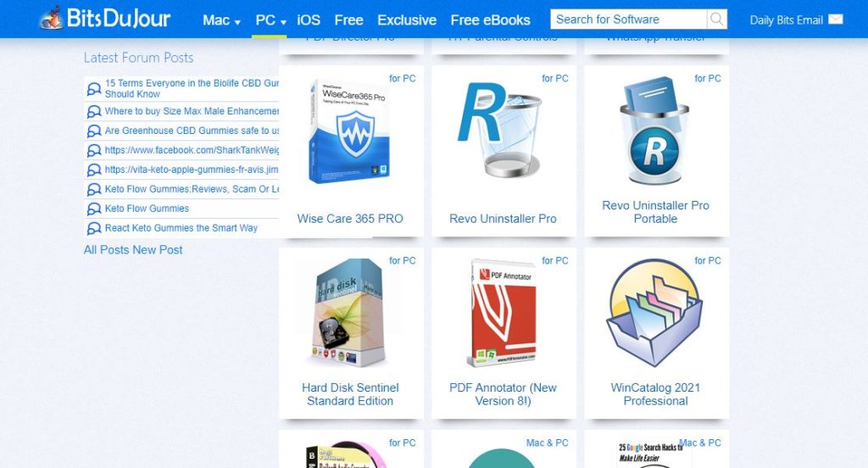Click the Daily Bits Email envelope icon

835,20
